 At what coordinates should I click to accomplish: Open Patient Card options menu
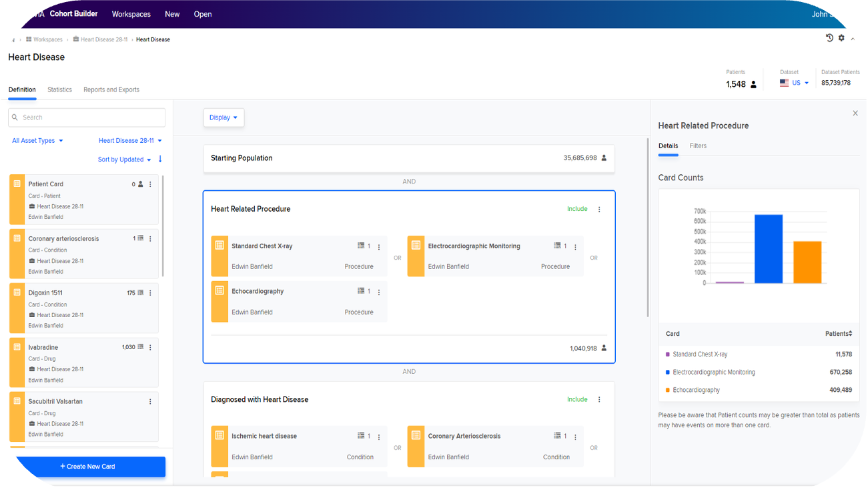tap(150, 184)
